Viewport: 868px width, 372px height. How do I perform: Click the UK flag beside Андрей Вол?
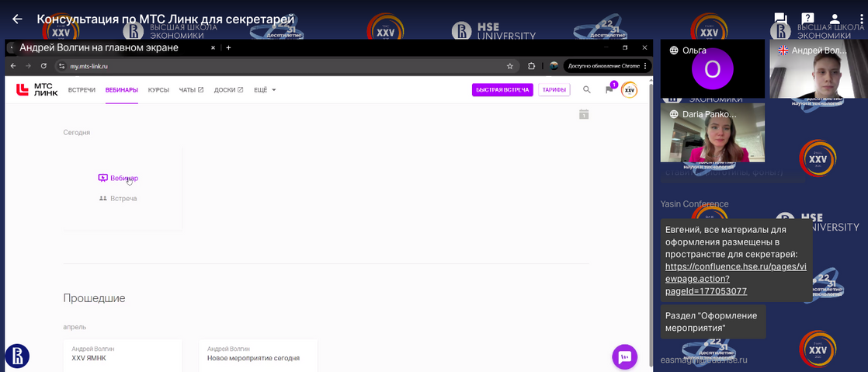pyautogui.click(x=783, y=50)
